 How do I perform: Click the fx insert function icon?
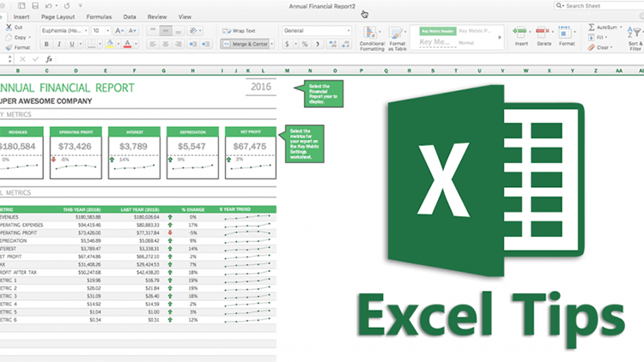tap(49, 59)
